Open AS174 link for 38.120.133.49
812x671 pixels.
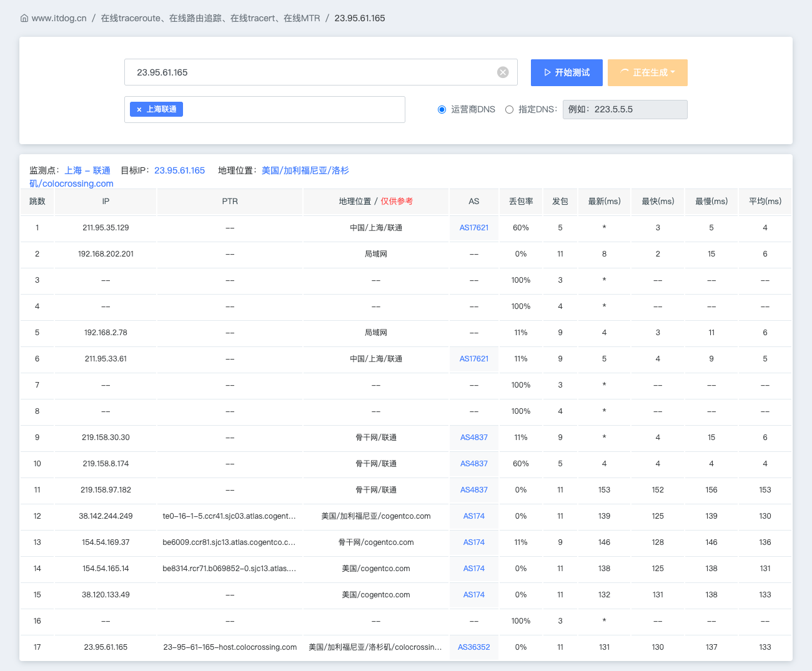(x=474, y=595)
